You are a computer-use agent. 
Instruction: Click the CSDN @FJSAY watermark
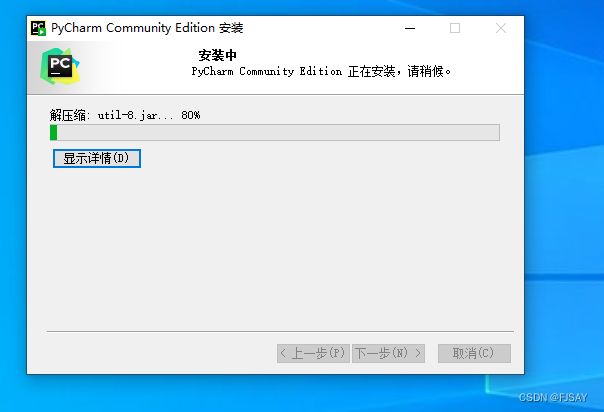point(553,397)
